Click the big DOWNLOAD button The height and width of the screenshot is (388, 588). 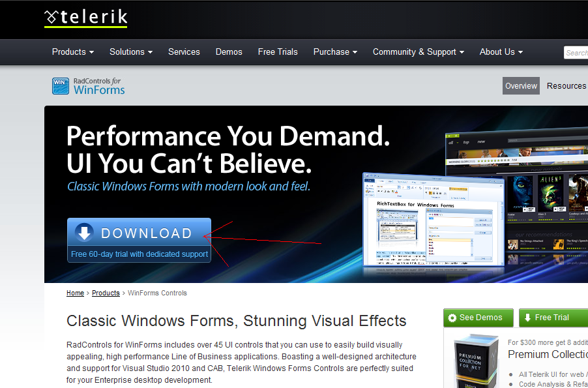click(139, 240)
